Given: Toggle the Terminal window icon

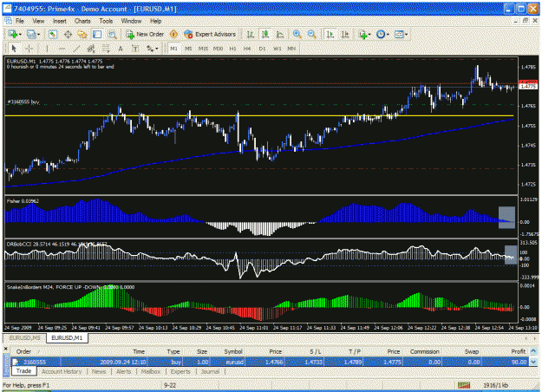Looking at the screenshot, I should [x=97, y=34].
